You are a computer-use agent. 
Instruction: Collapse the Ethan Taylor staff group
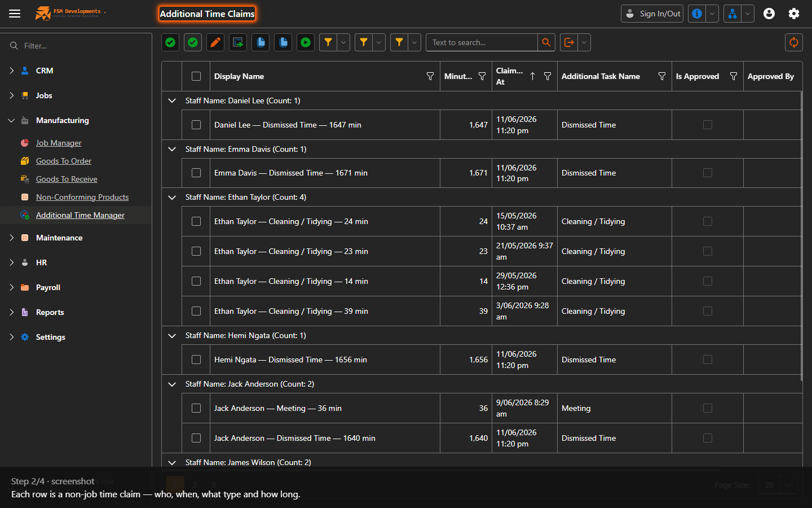172,197
